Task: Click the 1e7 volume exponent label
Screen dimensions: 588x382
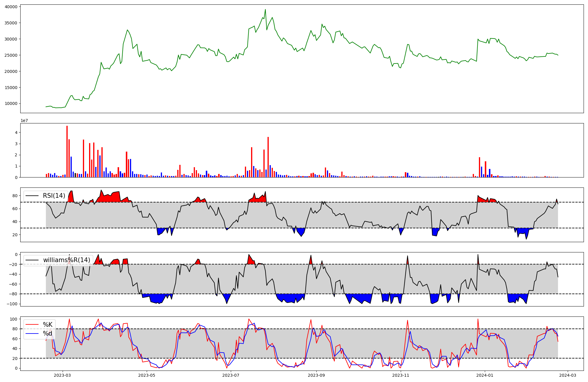Action: click(x=24, y=120)
